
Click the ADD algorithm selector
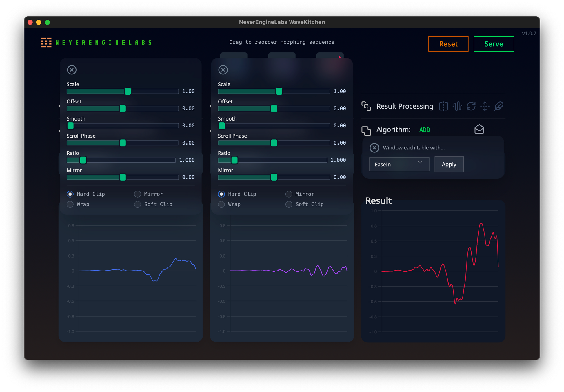pos(425,130)
